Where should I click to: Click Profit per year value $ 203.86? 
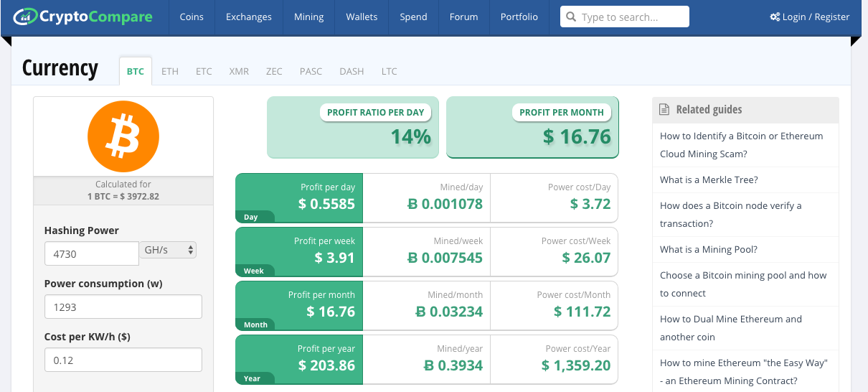pos(327,365)
